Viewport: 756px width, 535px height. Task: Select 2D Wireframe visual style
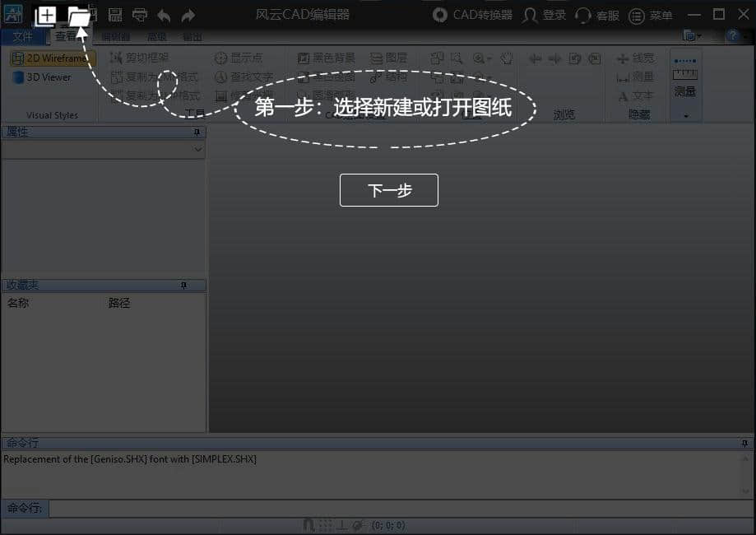pos(53,58)
